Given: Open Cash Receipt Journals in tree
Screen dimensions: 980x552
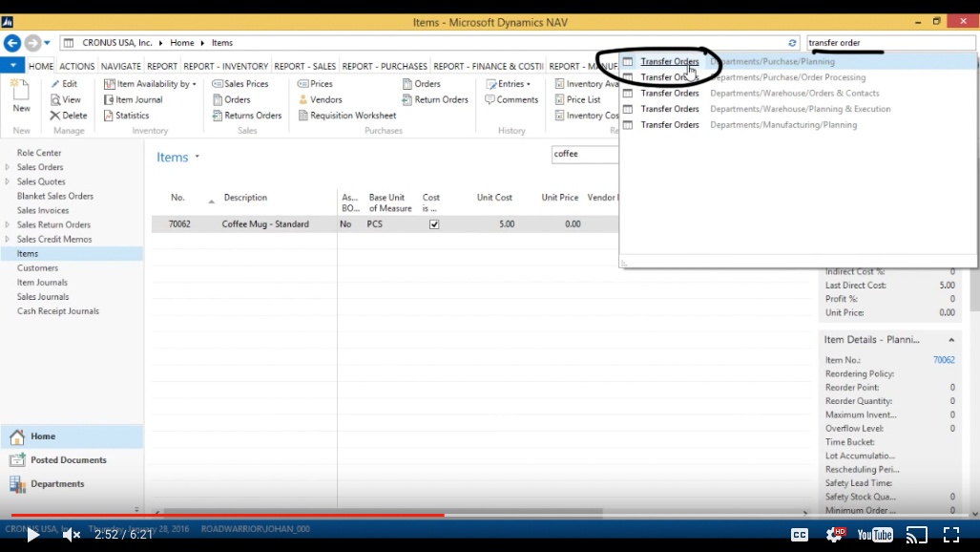Looking at the screenshot, I should (57, 311).
